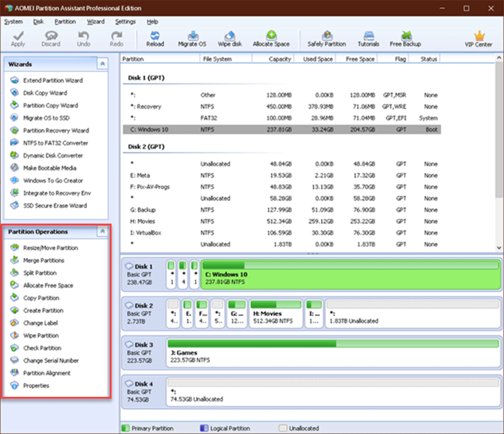Select the C: Windows 10 partition row
This screenshot has height=434, width=504.
[282, 130]
